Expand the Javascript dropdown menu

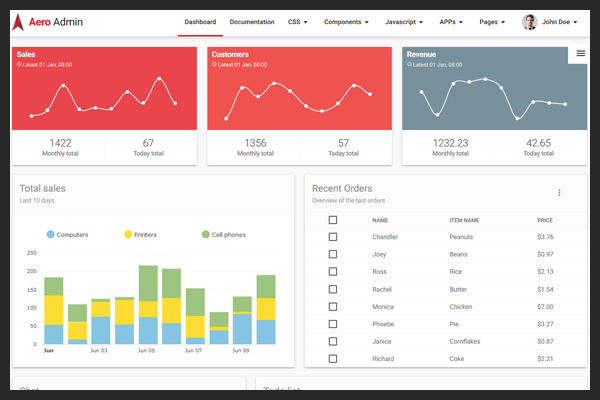click(404, 22)
